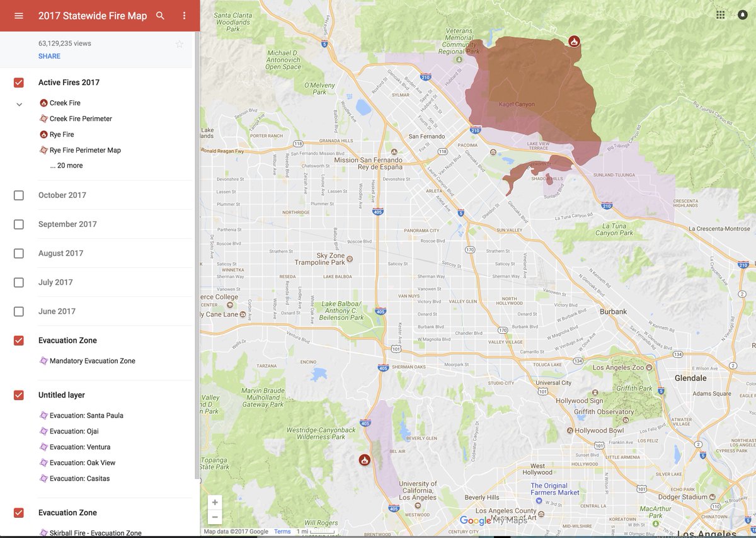Click the SHARE link
The image size is (756, 538).
pyautogui.click(x=49, y=56)
